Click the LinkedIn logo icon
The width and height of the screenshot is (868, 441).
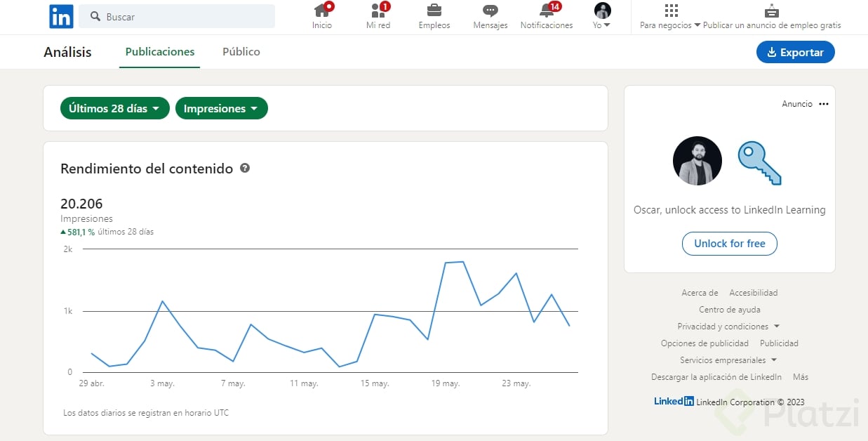coord(61,17)
